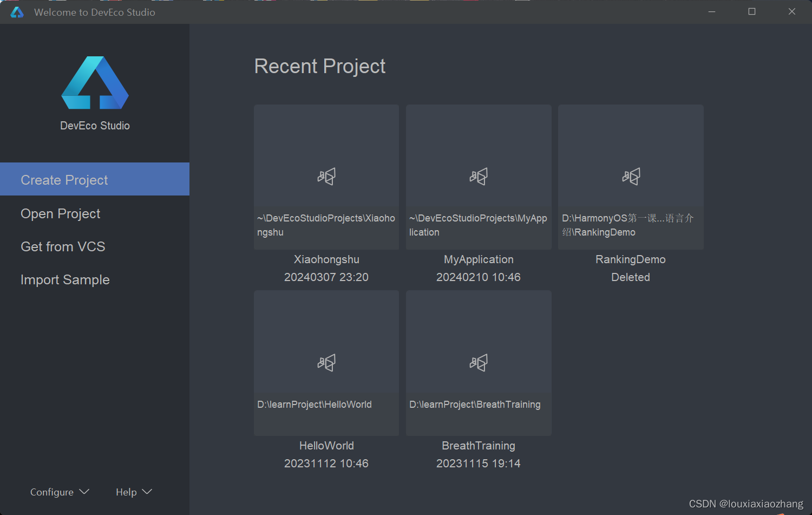The image size is (812, 515).
Task: Click the Deleted status under RankingDemo
Action: point(631,277)
